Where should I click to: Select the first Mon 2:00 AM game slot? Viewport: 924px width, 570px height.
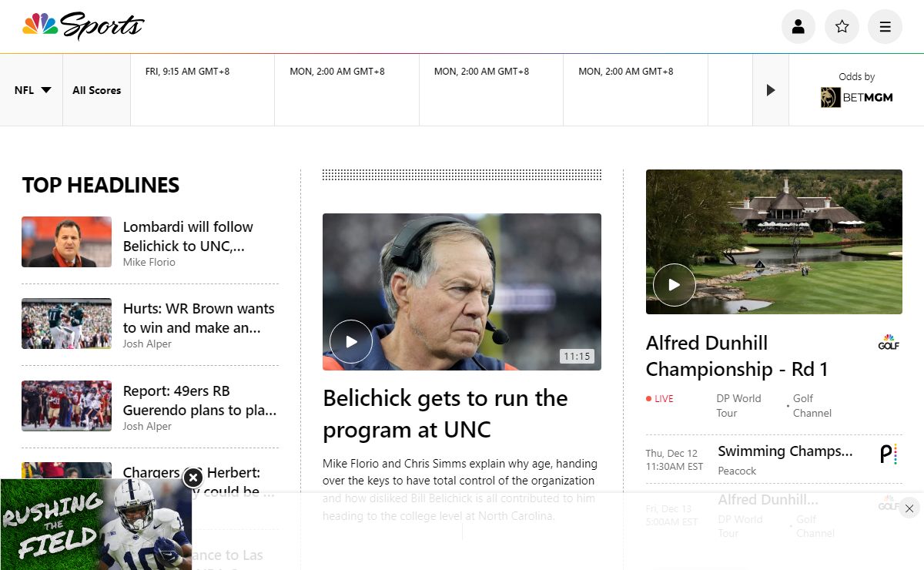click(x=346, y=90)
